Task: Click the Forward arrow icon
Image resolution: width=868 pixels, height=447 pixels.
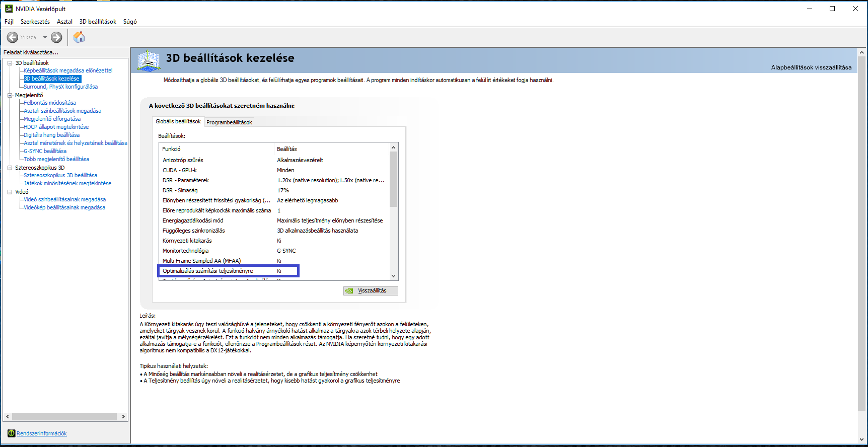Action: 56,37
